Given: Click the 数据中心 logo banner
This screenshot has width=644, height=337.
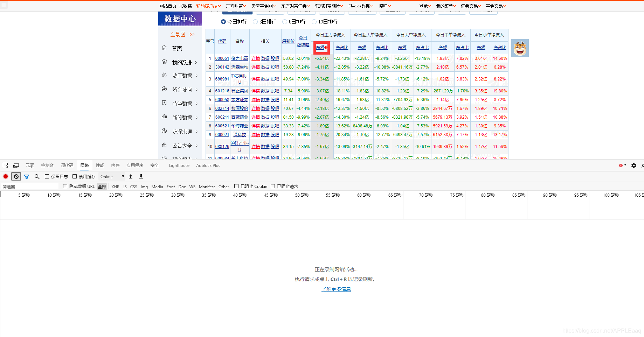Looking at the screenshot, I should (180, 19).
